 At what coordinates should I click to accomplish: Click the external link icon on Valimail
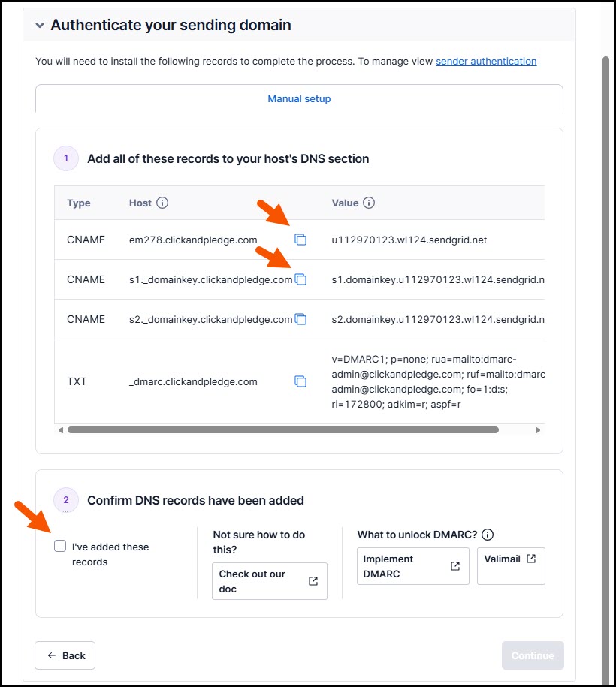click(531, 559)
